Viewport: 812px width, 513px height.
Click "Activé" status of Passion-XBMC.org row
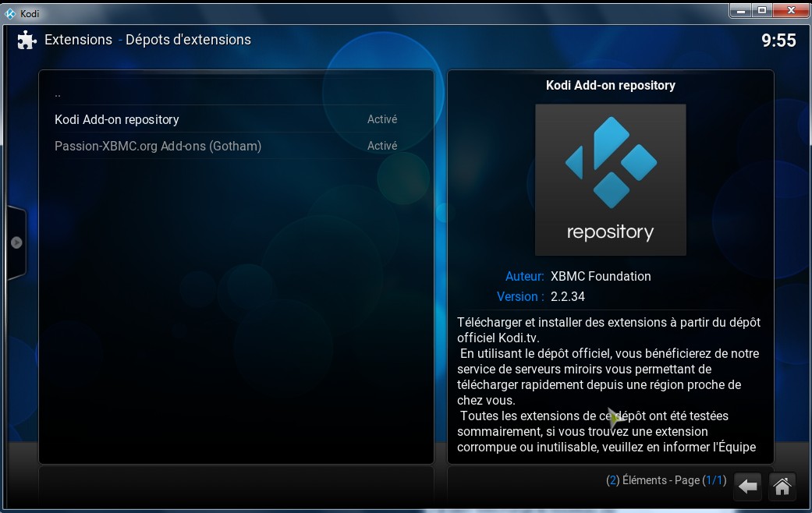click(382, 146)
